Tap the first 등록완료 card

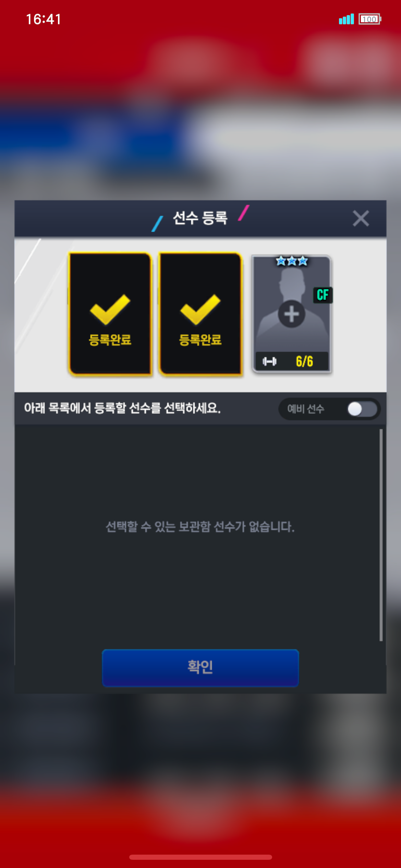pyautogui.click(x=110, y=314)
